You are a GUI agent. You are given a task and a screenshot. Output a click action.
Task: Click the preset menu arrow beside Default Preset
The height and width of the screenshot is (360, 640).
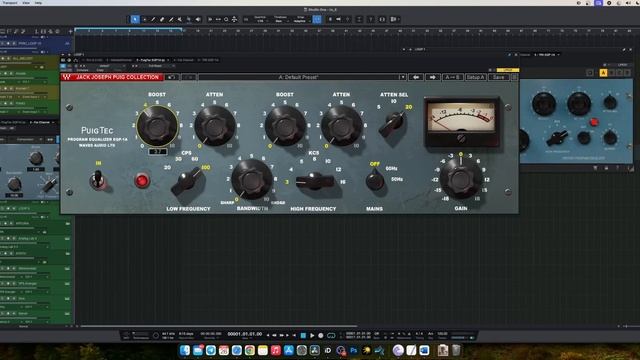402,77
